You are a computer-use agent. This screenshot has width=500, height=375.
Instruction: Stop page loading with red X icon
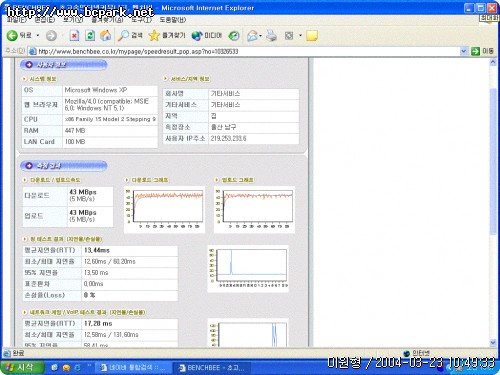(x=74, y=35)
